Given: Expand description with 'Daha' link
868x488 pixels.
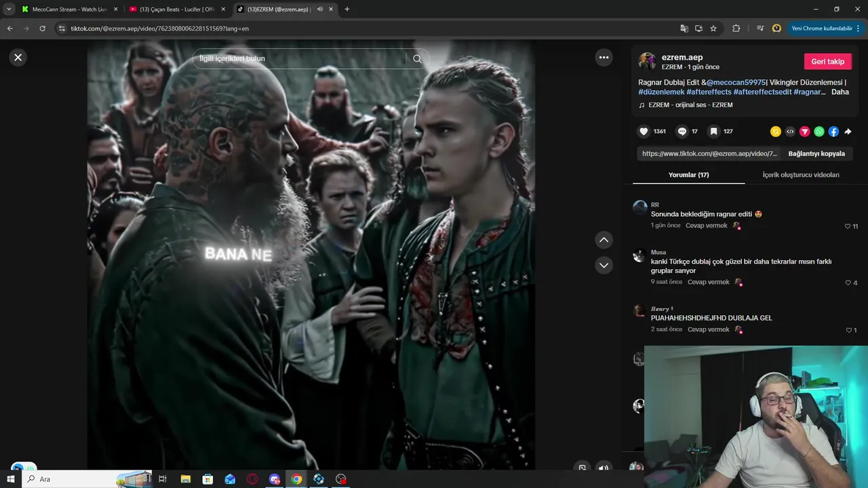Looking at the screenshot, I should 840,92.
